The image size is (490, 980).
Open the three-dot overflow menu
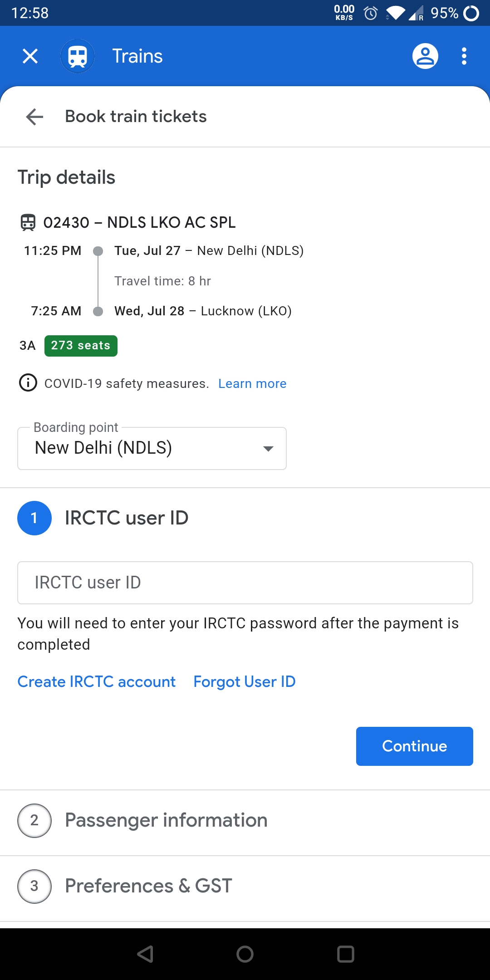tap(464, 56)
